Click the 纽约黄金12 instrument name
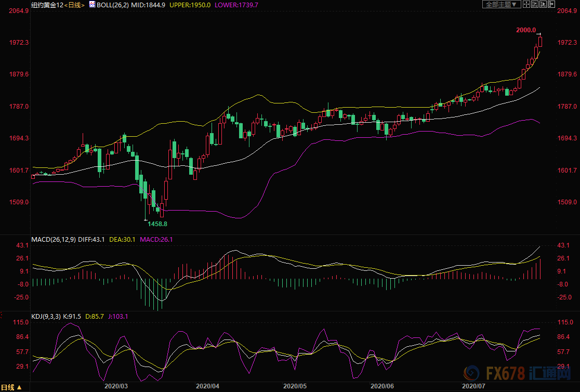The image size is (580, 392). [47, 5]
